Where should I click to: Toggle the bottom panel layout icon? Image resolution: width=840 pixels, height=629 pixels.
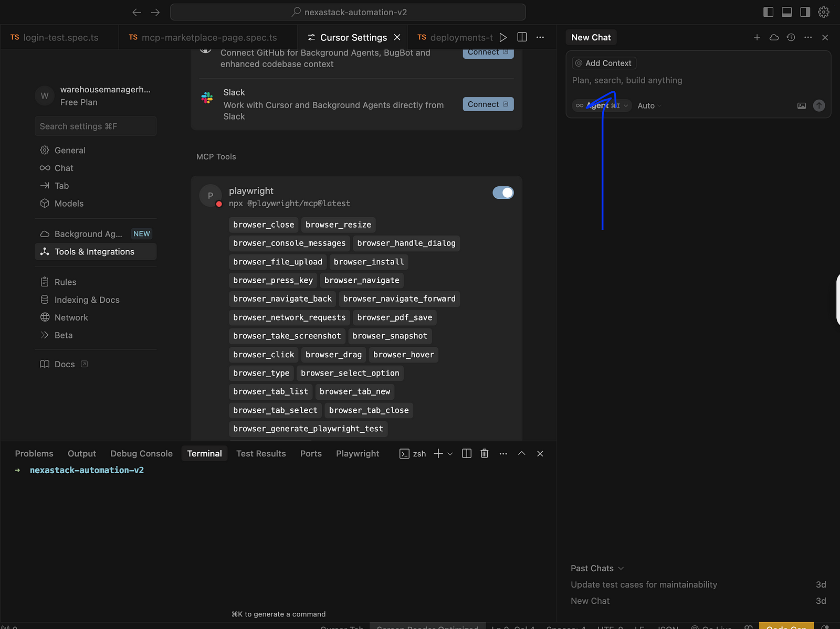coord(787,12)
